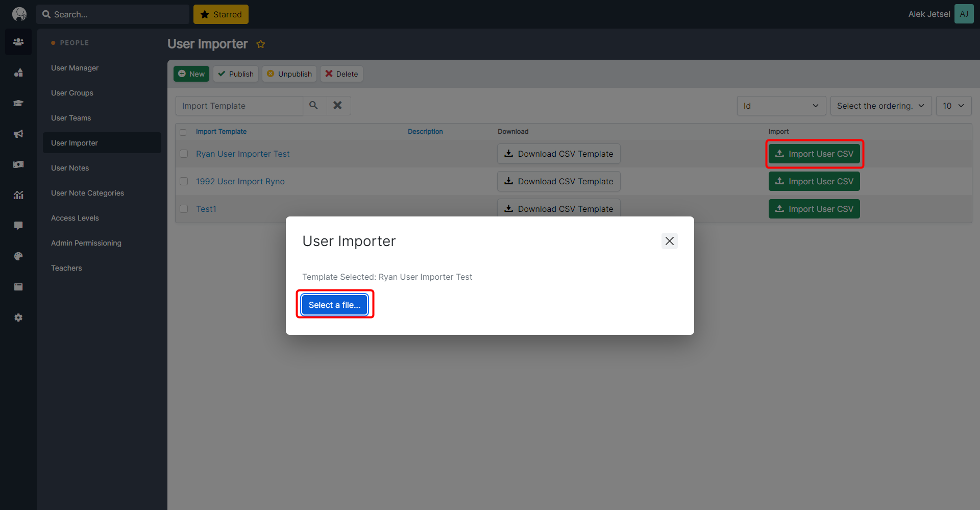
Task: Download CSV Template for Test1
Action: coord(559,208)
